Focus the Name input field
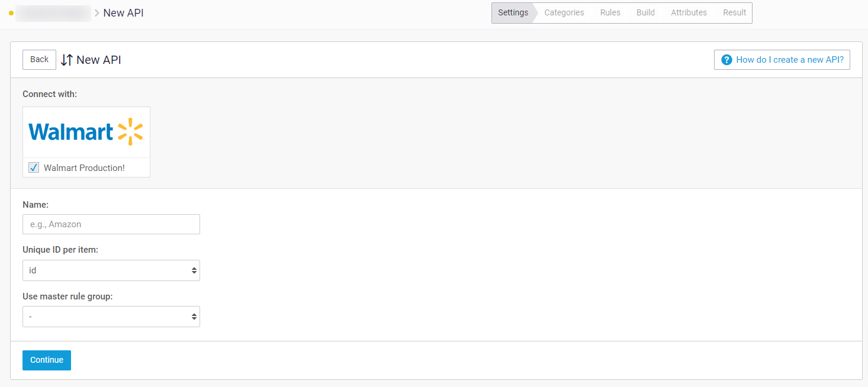868x387 pixels. coord(111,224)
